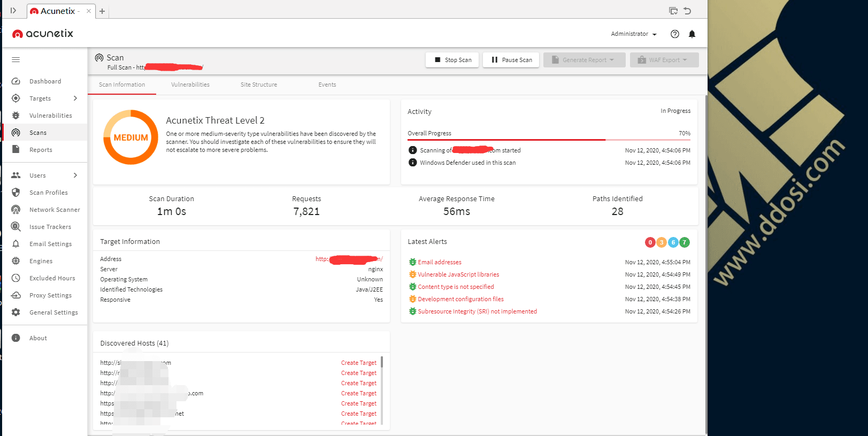Click the Acunetix logo
Screen dimensions: 868x436
pos(43,34)
